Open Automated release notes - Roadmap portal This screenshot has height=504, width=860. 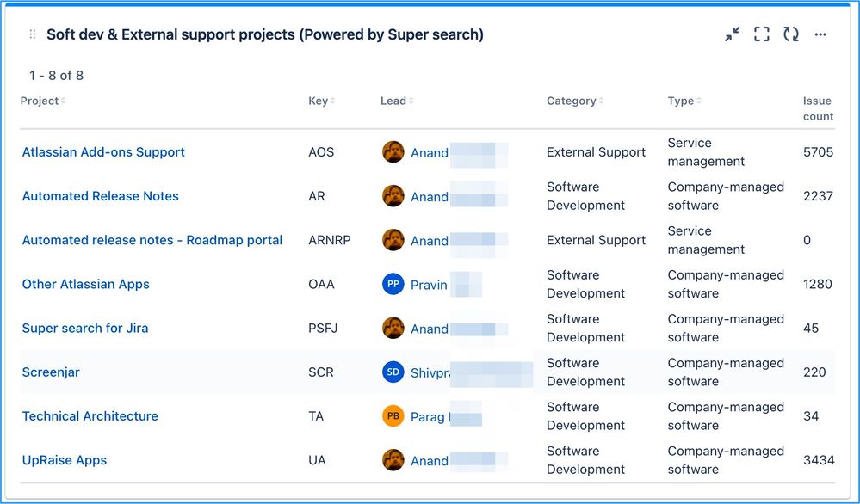(152, 240)
